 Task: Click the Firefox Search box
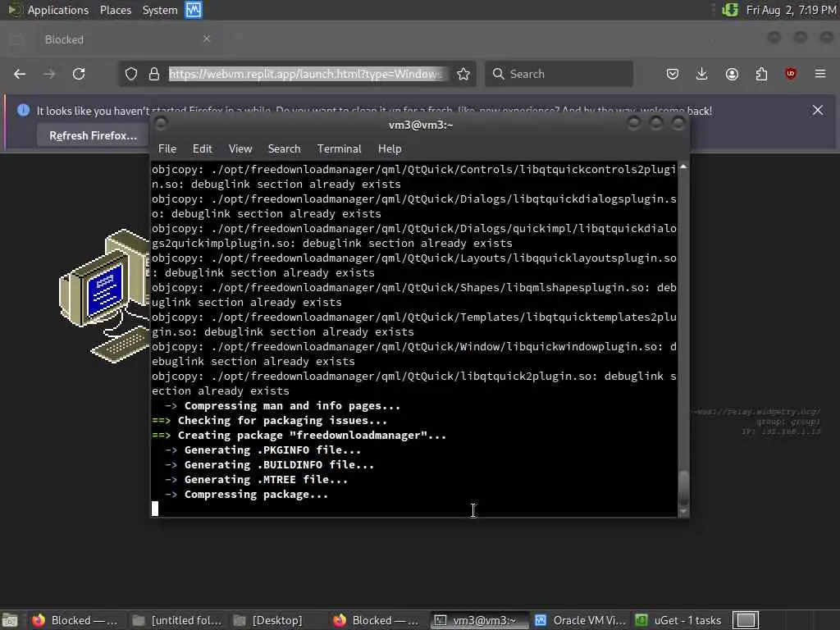[x=559, y=74]
